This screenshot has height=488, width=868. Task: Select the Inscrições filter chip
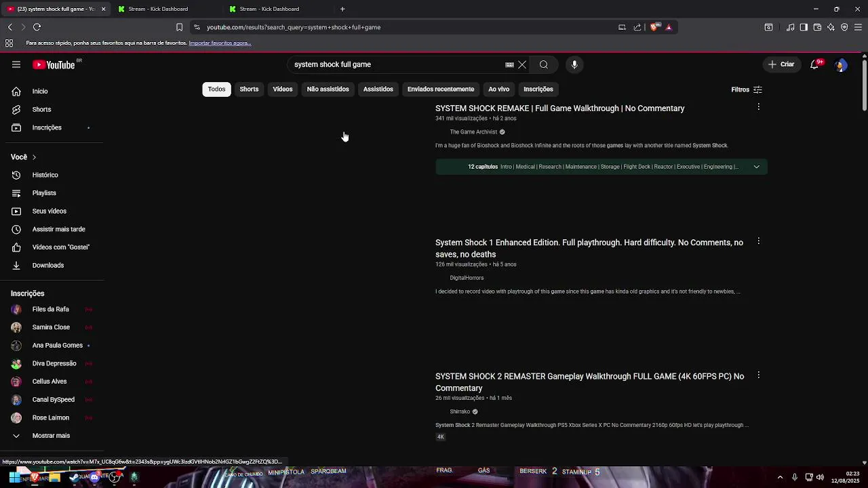[x=538, y=89]
